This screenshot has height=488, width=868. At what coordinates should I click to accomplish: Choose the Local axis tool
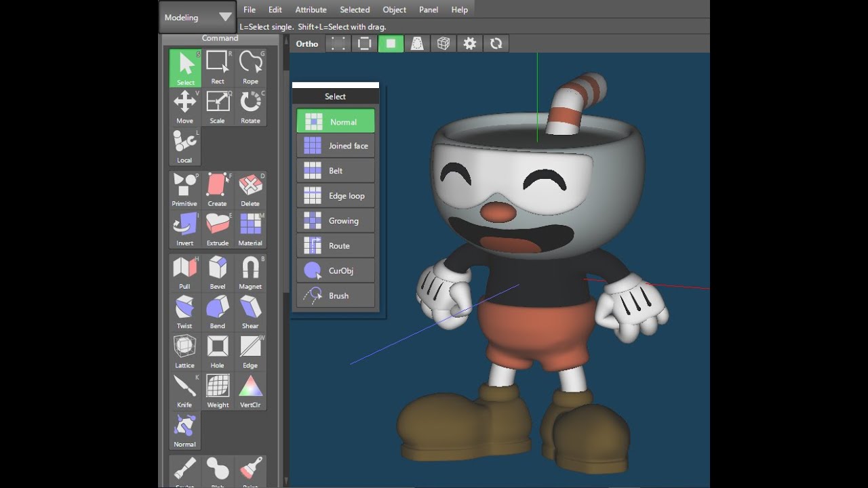pyautogui.click(x=185, y=146)
